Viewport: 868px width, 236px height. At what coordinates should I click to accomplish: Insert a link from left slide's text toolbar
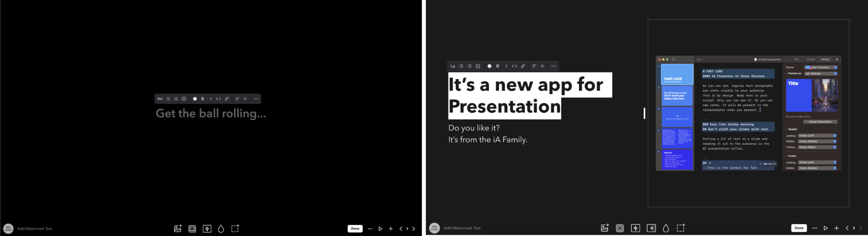227,99
